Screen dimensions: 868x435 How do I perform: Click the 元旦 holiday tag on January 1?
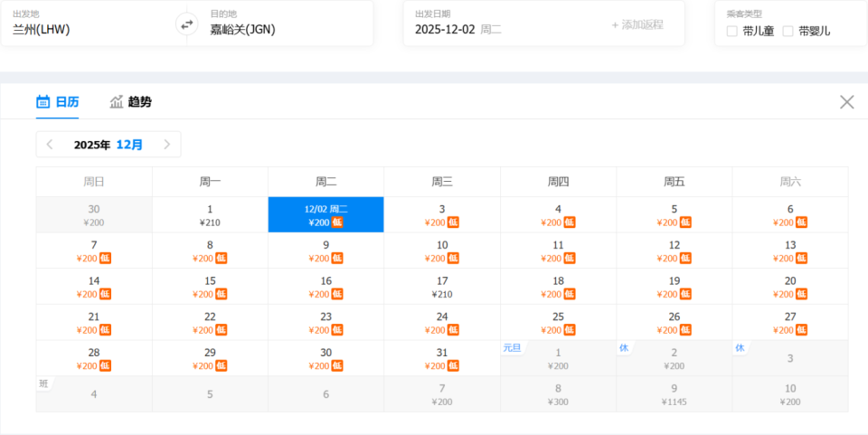pyautogui.click(x=512, y=347)
